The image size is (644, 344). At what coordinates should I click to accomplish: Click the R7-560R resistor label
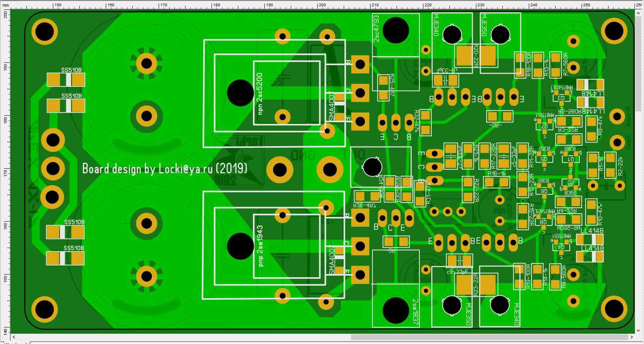[x=565, y=64]
